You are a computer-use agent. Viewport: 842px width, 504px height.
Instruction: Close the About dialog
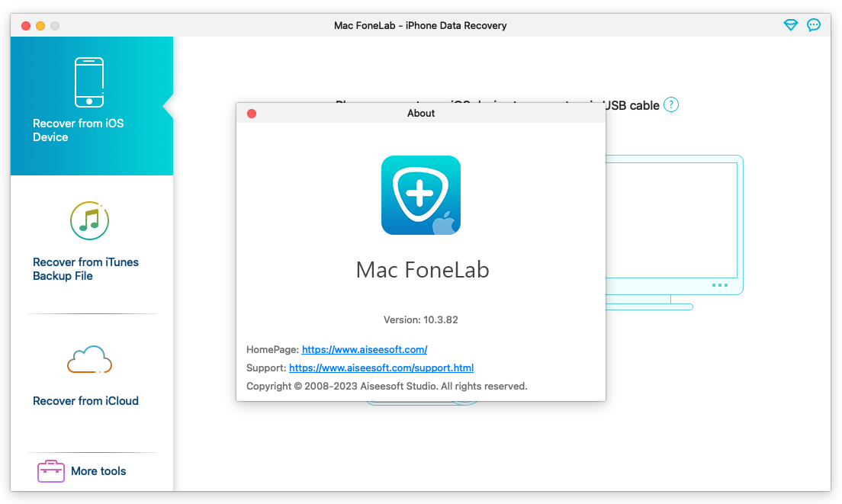tap(252, 114)
